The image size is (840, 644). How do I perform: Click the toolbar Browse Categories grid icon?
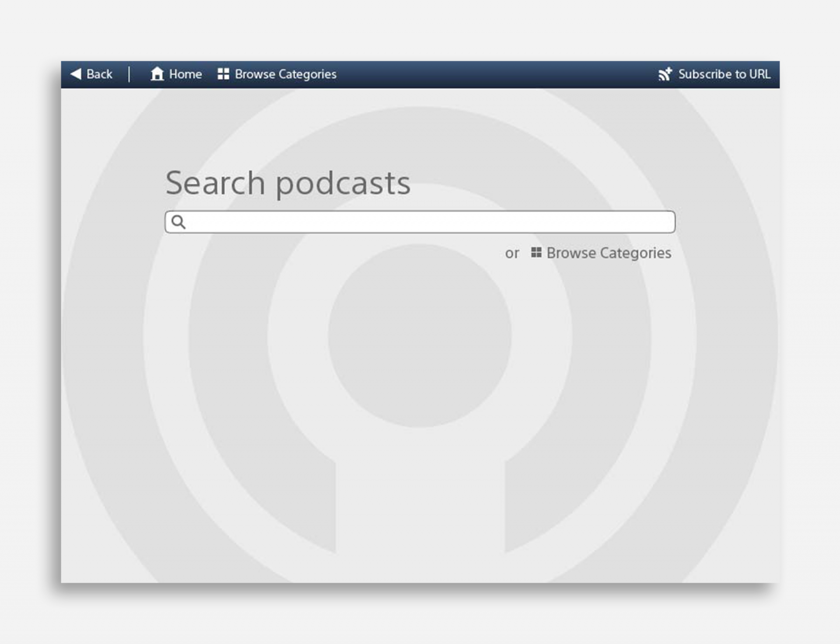(x=223, y=74)
